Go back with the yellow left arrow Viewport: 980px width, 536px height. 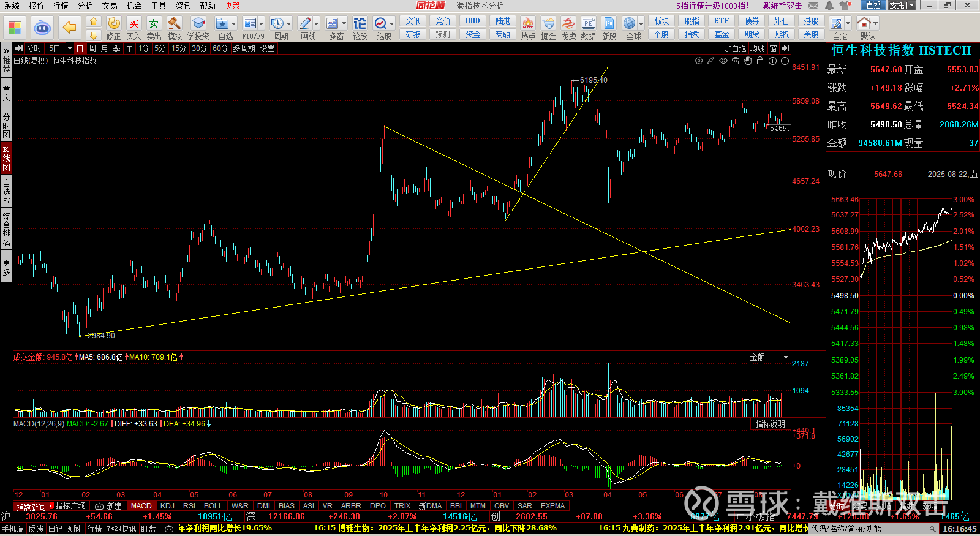click(70, 28)
